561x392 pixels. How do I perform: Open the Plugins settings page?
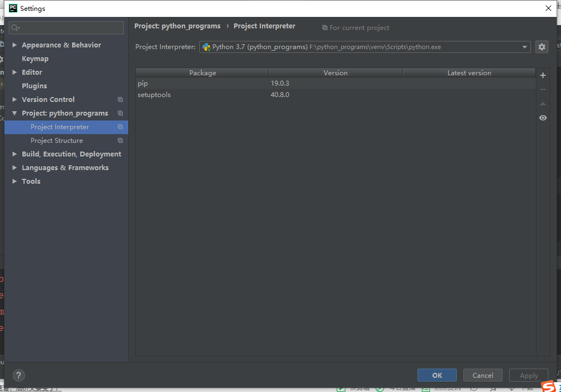pos(34,86)
